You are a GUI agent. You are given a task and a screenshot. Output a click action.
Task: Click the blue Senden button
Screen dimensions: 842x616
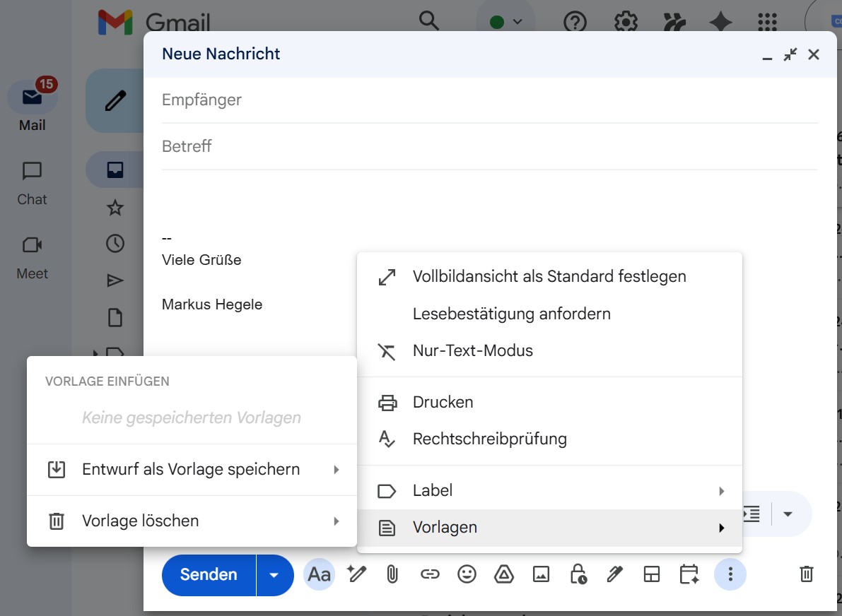(x=207, y=574)
